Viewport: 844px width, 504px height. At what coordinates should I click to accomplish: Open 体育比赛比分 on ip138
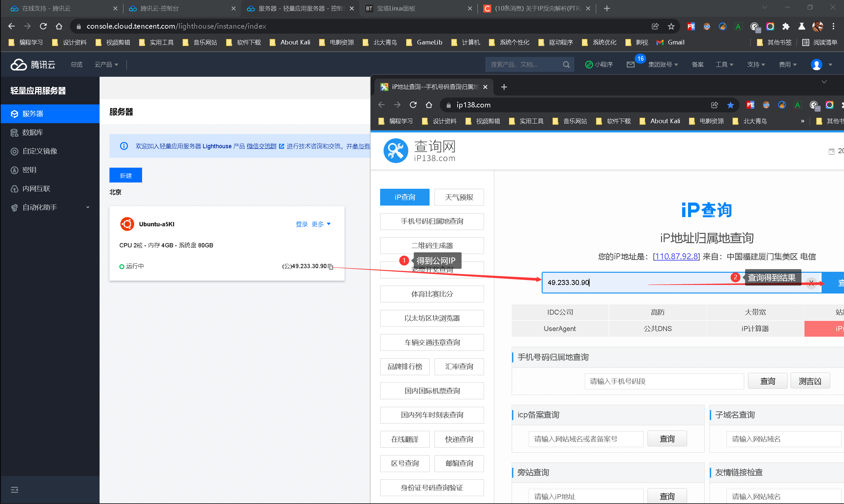[432, 294]
